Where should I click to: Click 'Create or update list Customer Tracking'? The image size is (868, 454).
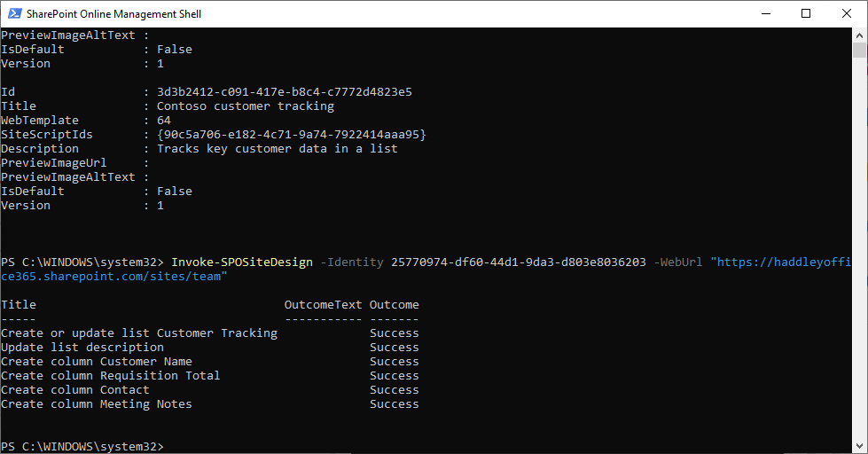139,333
